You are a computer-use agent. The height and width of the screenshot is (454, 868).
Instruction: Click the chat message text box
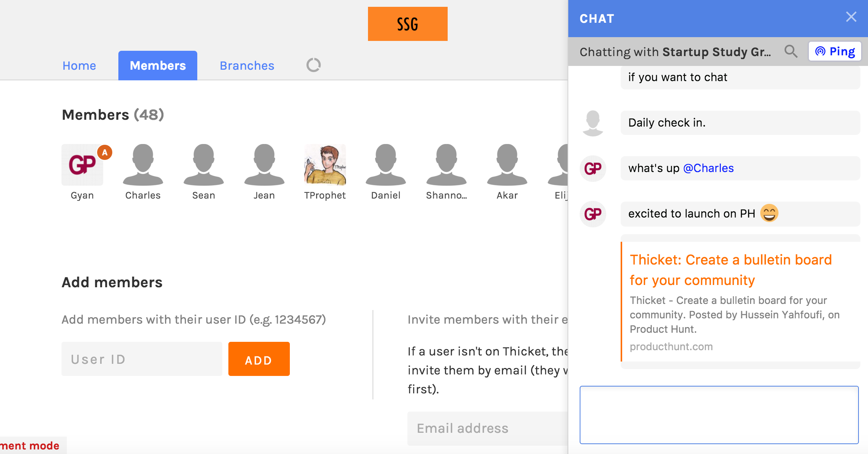point(719,415)
